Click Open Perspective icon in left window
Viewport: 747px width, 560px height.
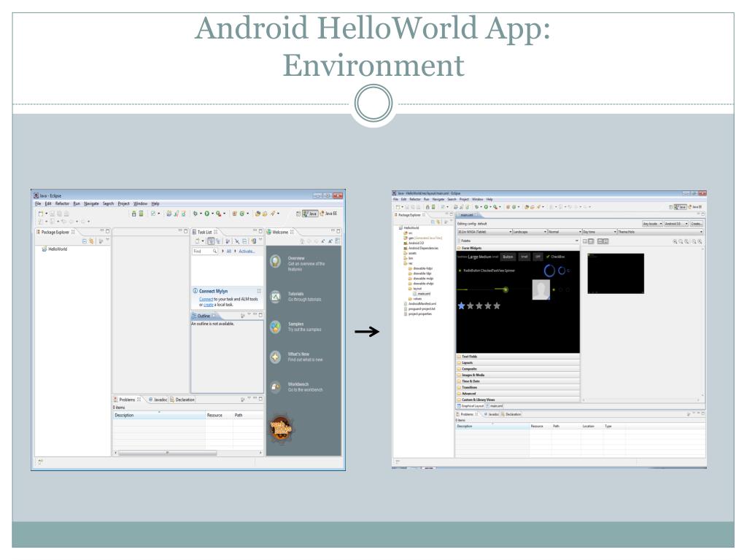click(298, 214)
